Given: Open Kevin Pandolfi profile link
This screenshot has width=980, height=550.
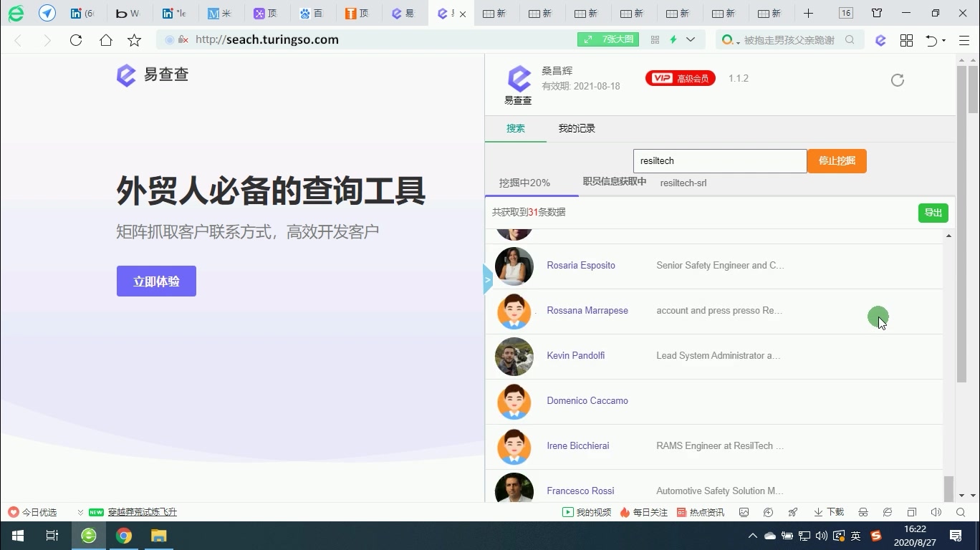Looking at the screenshot, I should coord(576,356).
